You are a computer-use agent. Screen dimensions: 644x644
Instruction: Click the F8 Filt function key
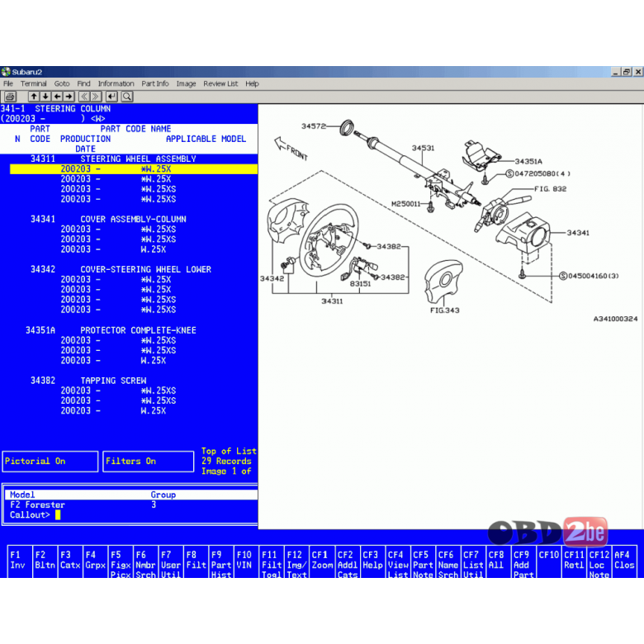click(x=196, y=561)
